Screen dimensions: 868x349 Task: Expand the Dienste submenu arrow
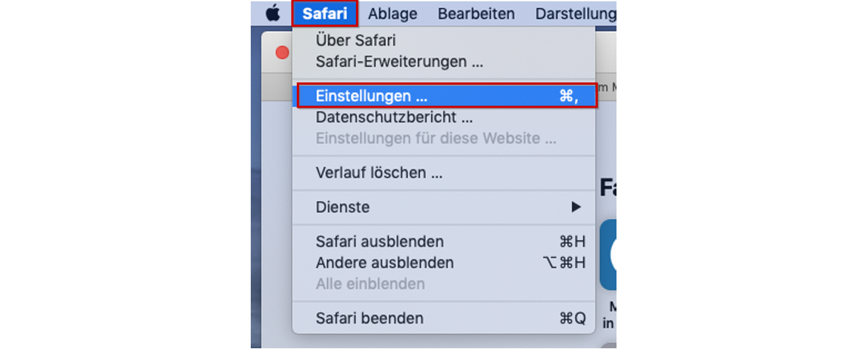[x=576, y=207]
